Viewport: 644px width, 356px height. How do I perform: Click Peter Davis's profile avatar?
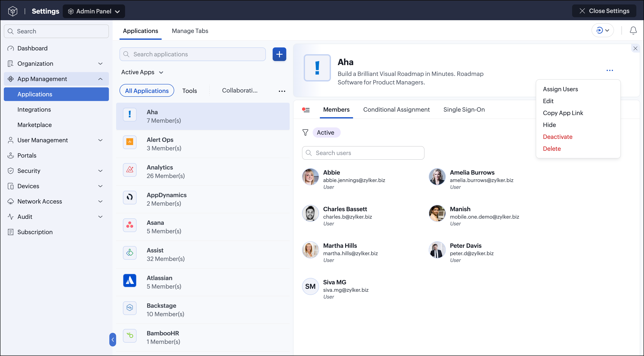pyautogui.click(x=437, y=250)
